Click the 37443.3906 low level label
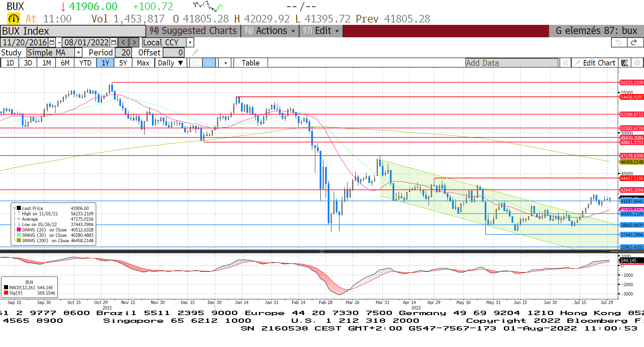The height and width of the screenshot is (347, 644). [632, 235]
